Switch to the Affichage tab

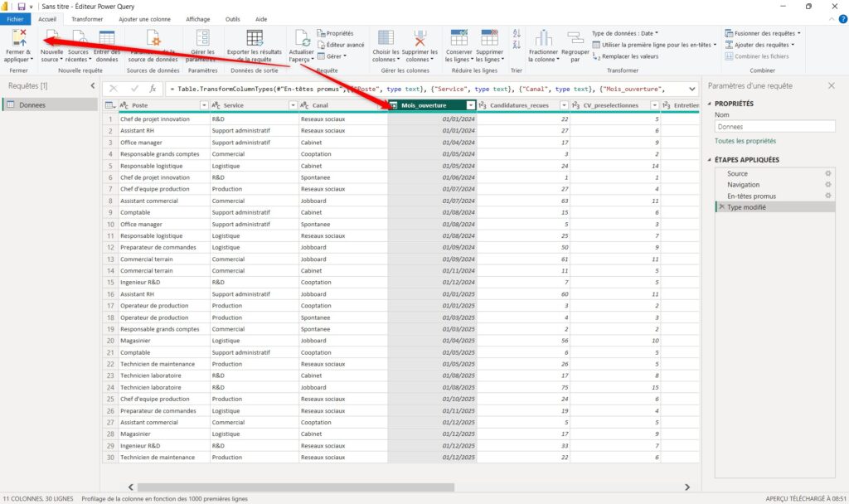point(197,19)
